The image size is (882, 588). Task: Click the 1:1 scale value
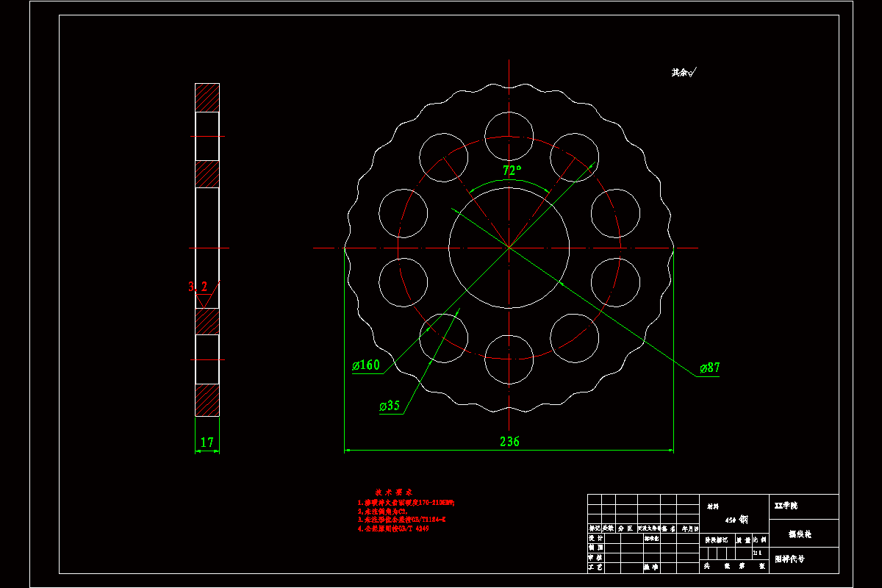pos(757,553)
